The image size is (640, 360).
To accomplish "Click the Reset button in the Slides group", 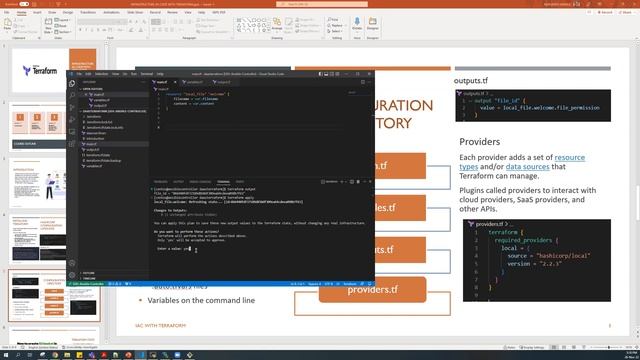I will [61, 26].
